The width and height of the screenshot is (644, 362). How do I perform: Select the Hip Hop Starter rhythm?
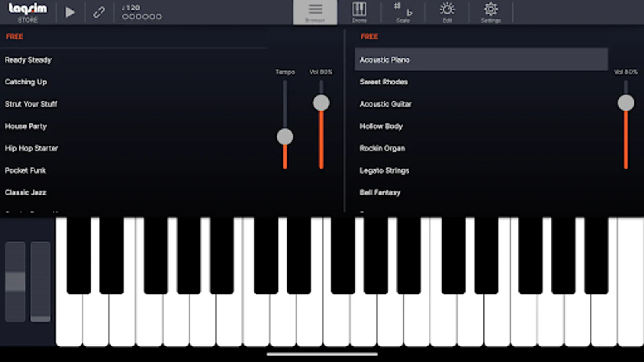coord(31,148)
